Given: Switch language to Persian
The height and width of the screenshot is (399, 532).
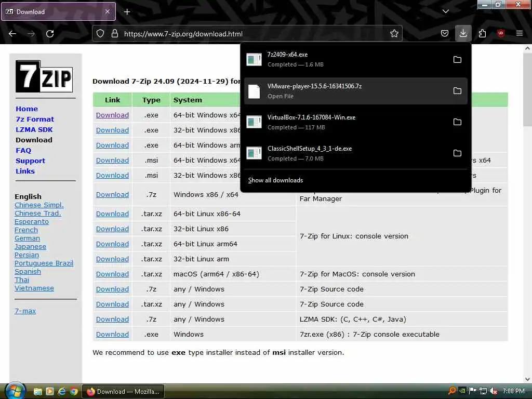Looking at the screenshot, I should 26,255.
